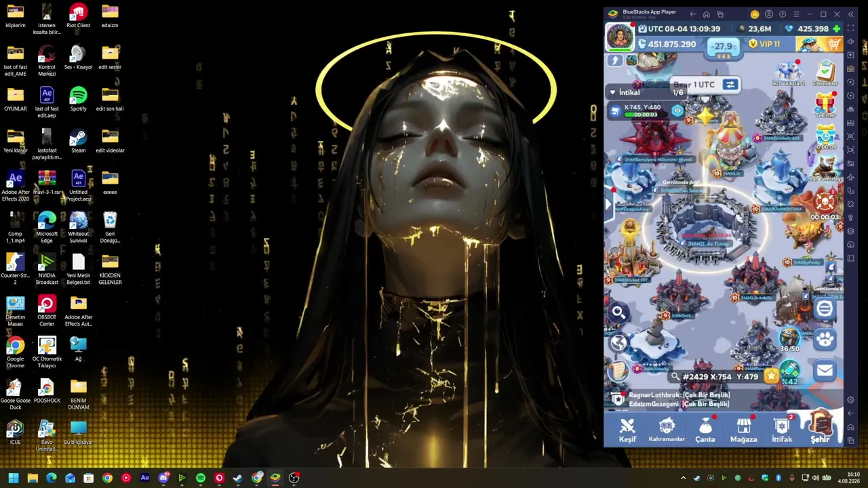
Task: Open the round list menu button
Action: click(825, 309)
